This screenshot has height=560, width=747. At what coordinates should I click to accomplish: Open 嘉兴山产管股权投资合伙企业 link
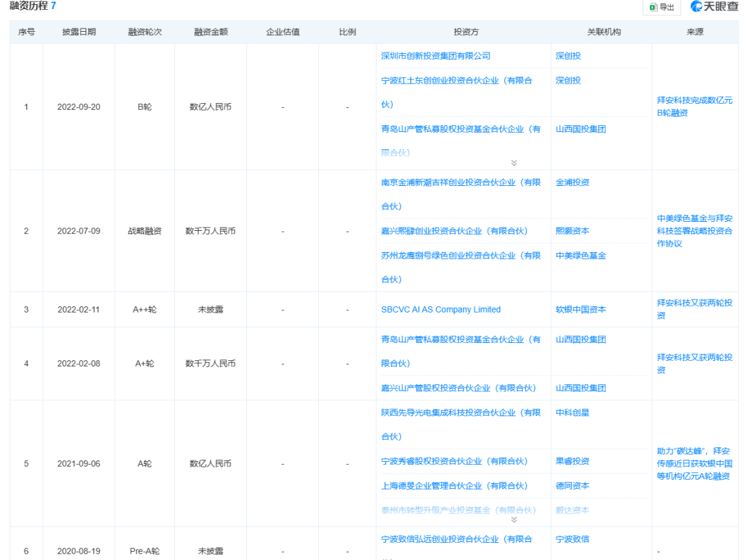pyautogui.click(x=459, y=388)
